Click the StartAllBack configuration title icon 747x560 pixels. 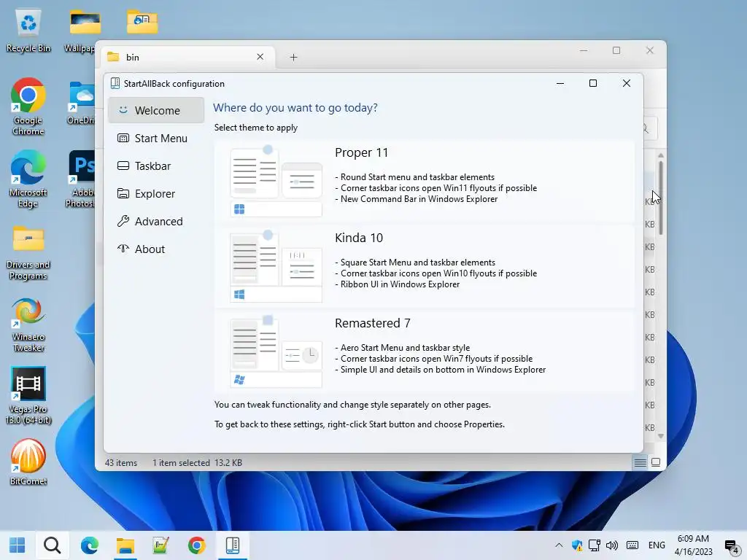tap(115, 83)
